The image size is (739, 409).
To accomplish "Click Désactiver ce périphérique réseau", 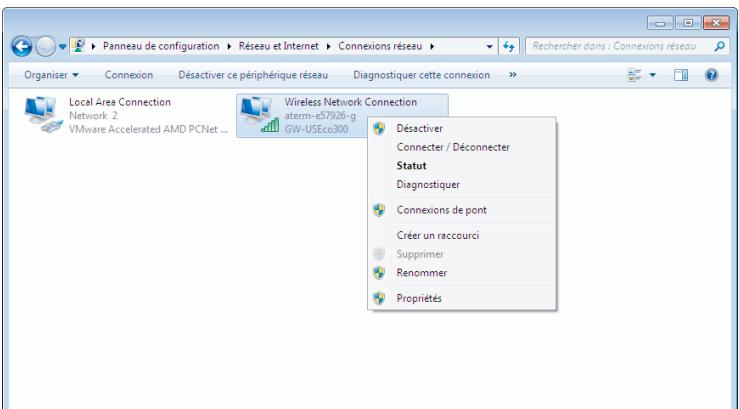I will 253,75.
